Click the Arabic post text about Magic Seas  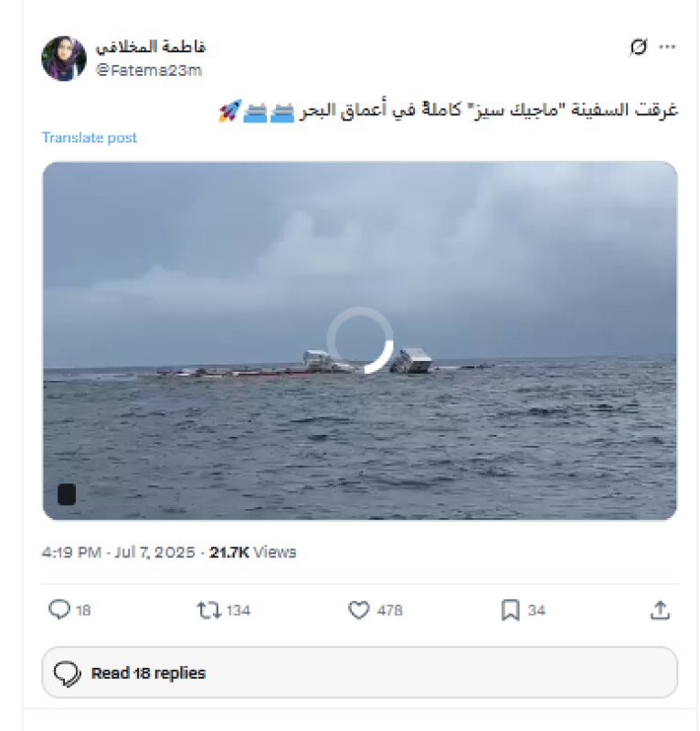pos(489,110)
